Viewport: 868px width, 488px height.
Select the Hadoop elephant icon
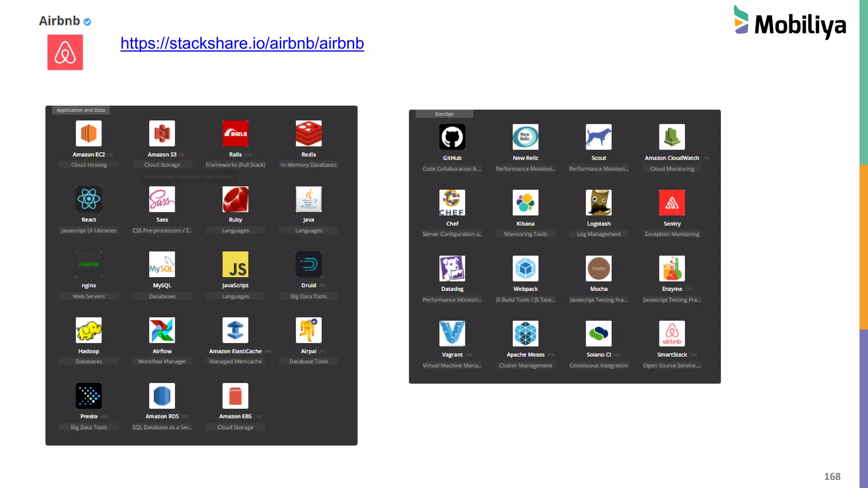click(x=89, y=330)
